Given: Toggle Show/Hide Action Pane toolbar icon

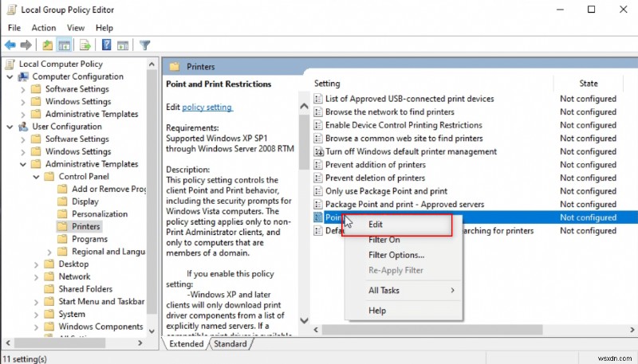Looking at the screenshot, I should (123, 45).
